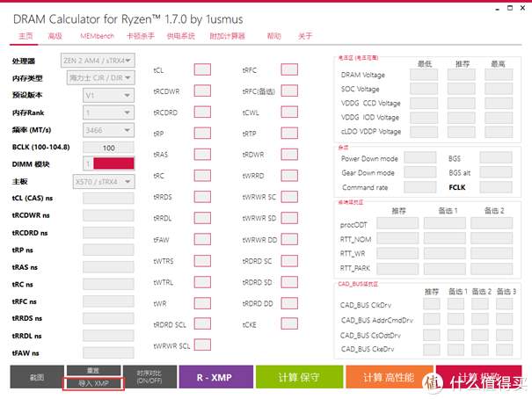This screenshot has height=399, width=532.
Task: Click the tRCDWR timing value box
Action: (202, 91)
